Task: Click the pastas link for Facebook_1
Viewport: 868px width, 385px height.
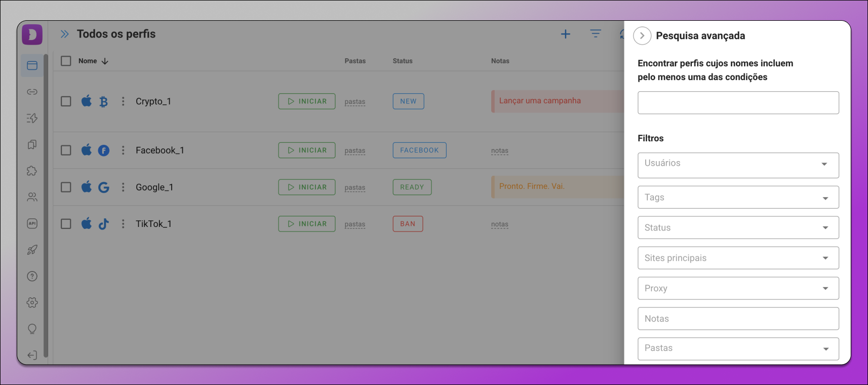Action: tap(355, 151)
